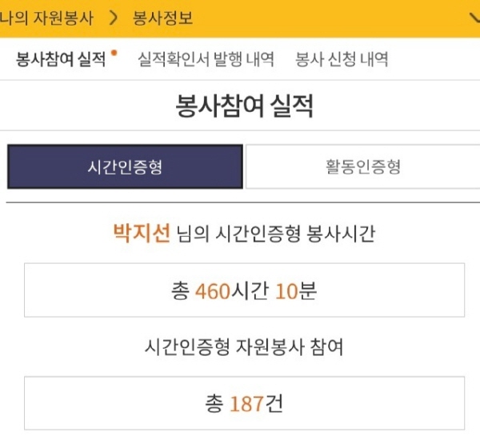Click the orange dot beside 봉사참여 실적
Screen dimensions: 480x448
(x=114, y=54)
